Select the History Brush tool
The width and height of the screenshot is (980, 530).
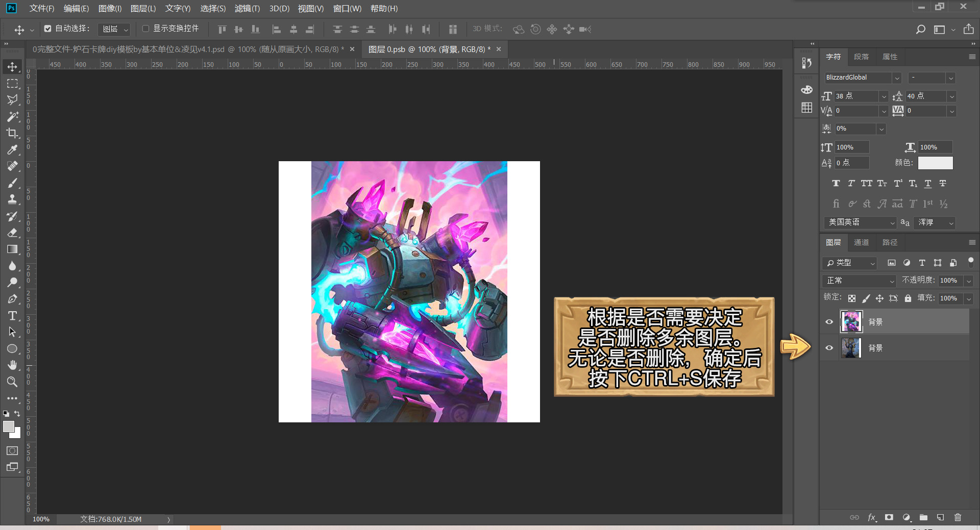click(x=12, y=216)
